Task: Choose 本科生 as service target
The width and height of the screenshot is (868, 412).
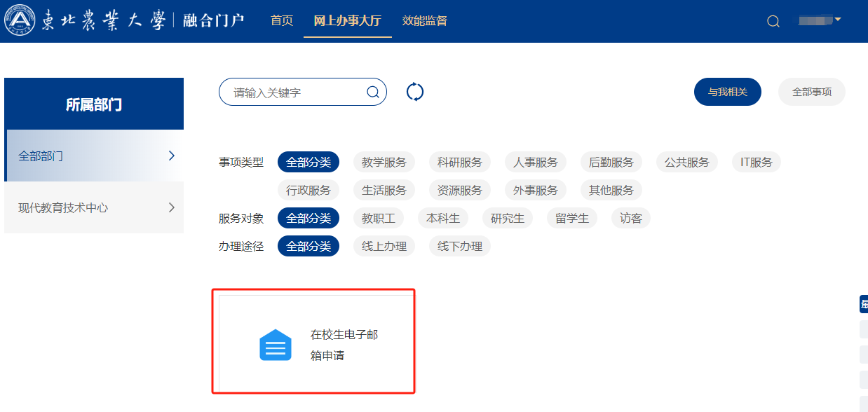Action: 443,218
